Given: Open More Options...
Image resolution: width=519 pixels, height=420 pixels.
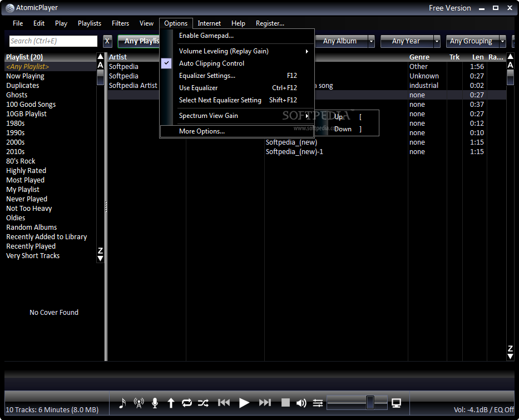Looking at the screenshot, I should 237,131.
